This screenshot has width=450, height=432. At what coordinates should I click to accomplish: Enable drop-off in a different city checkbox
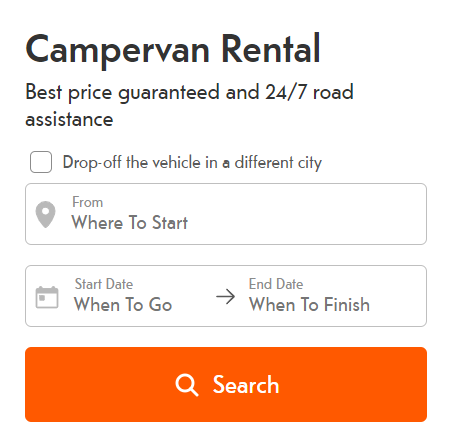pyautogui.click(x=41, y=162)
